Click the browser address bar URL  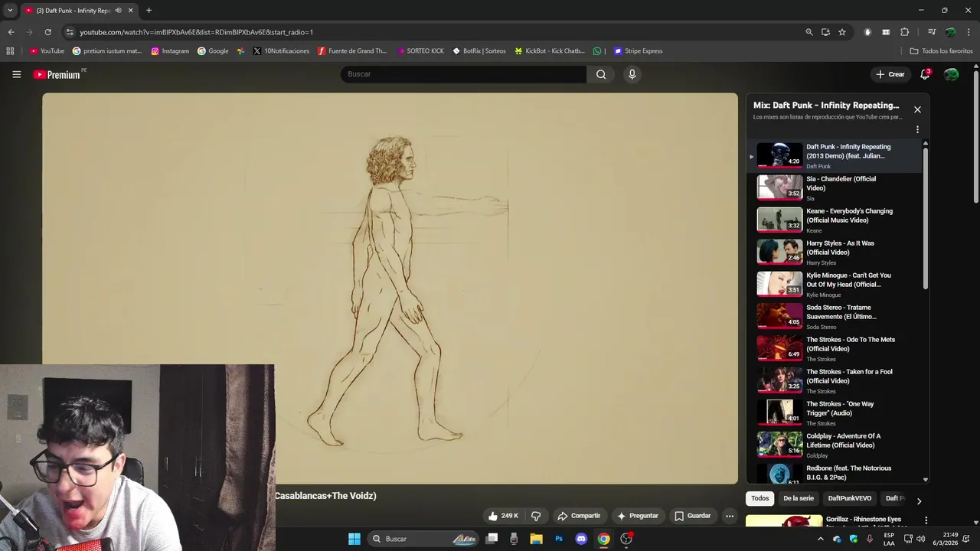pyautogui.click(x=196, y=32)
